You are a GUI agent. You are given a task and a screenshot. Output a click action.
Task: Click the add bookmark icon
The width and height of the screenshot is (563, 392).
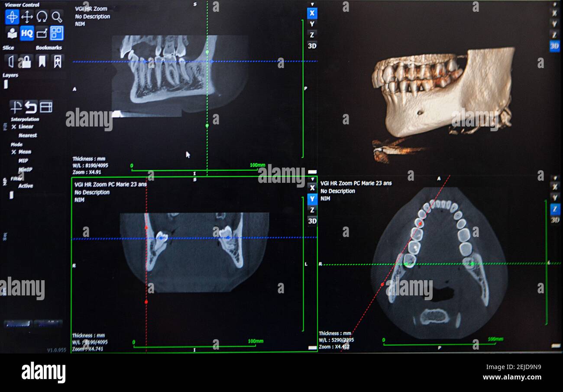[x=57, y=61]
